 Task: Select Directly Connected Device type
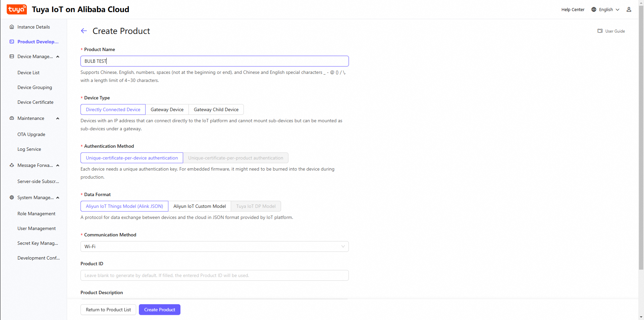pos(113,109)
